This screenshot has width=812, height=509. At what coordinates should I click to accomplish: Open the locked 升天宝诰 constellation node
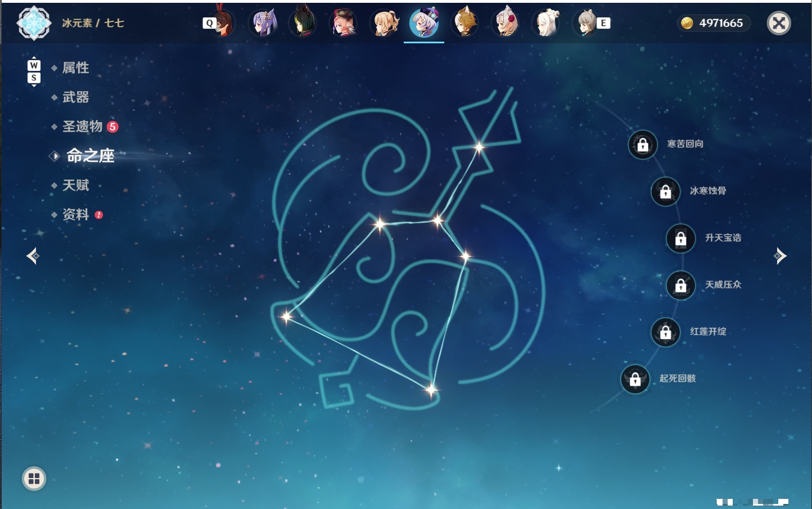pyautogui.click(x=681, y=238)
